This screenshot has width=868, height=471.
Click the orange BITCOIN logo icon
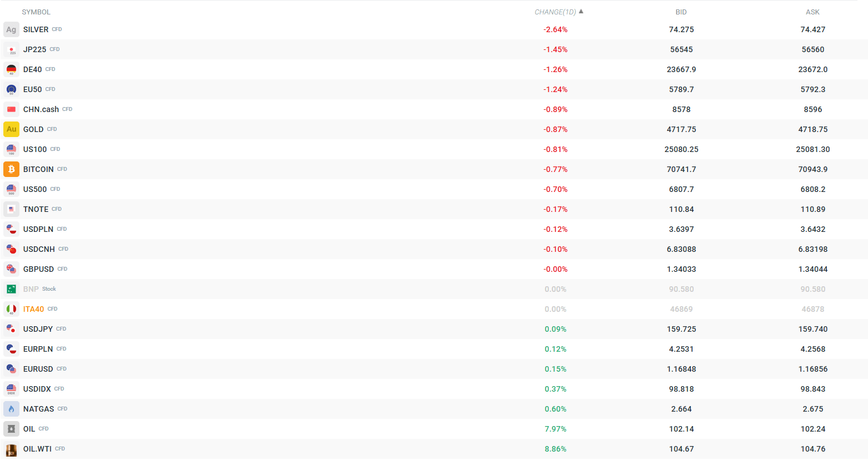(x=11, y=169)
